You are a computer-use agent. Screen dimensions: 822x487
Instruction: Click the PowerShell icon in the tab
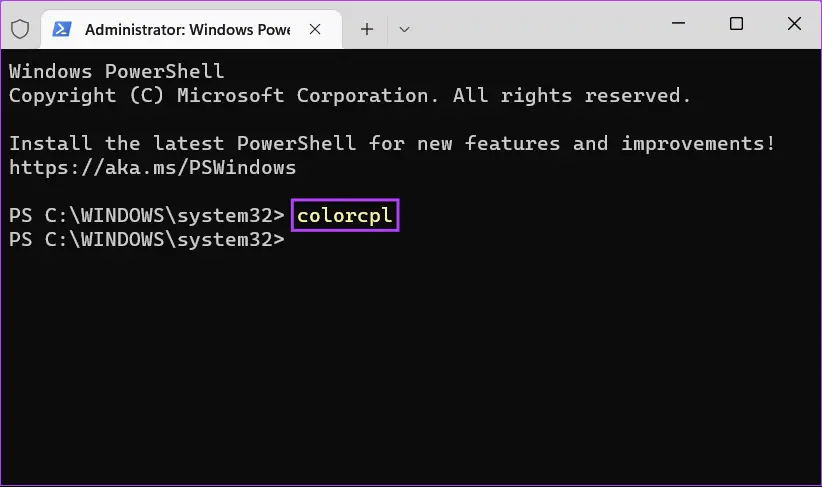pos(62,29)
